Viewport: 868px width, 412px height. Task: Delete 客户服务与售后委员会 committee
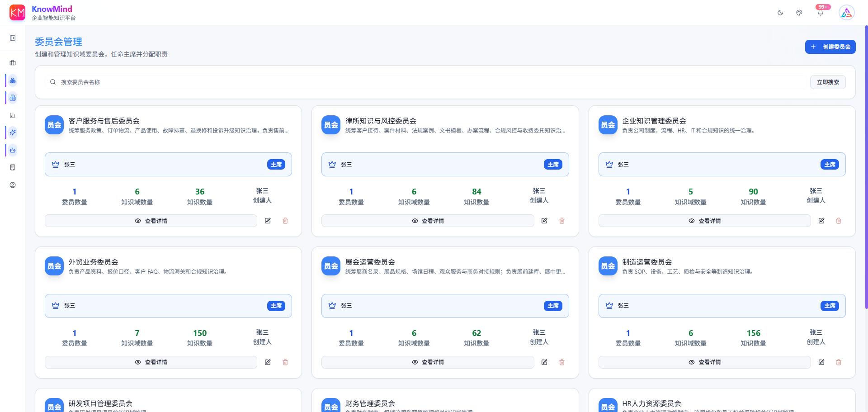coord(285,221)
